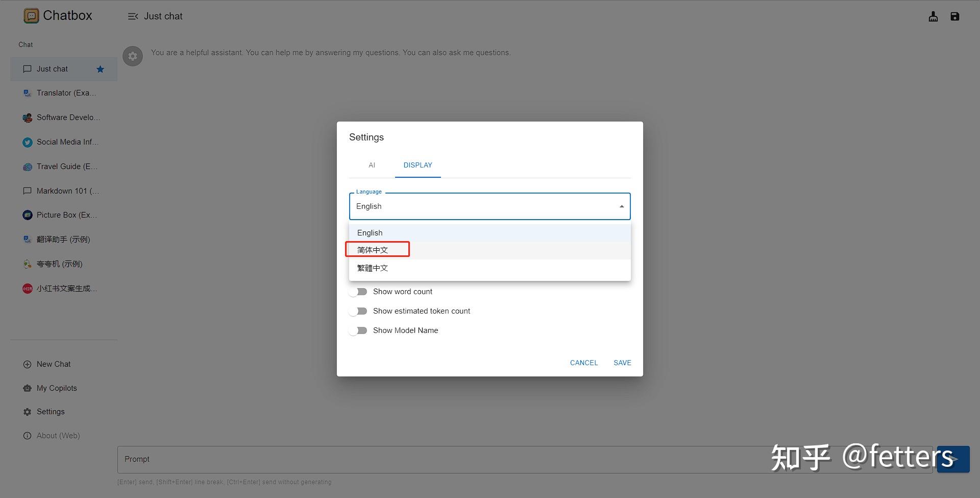Image resolution: width=980 pixels, height=498 pixels.
Task: Toggle Show estimated token count
Action: click(x=358, y=311)
